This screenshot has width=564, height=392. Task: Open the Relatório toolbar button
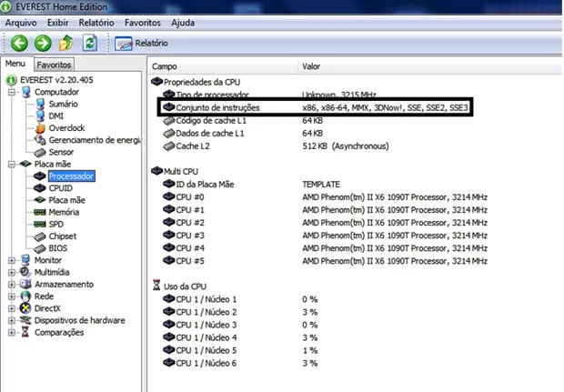point(141,44)
